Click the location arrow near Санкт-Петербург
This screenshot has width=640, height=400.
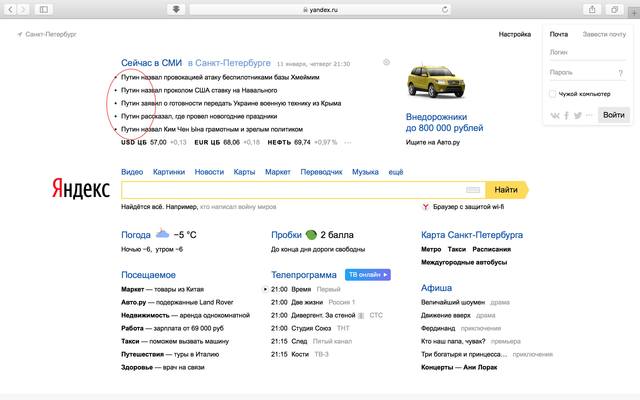(x=20, y=34)
